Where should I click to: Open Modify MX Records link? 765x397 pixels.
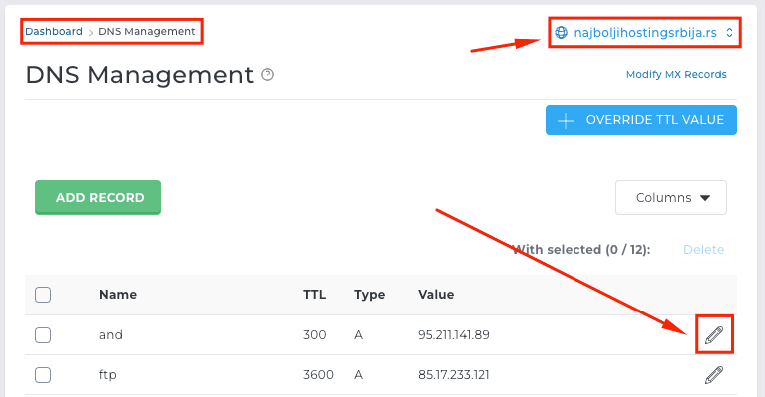[x=676, y=75]
